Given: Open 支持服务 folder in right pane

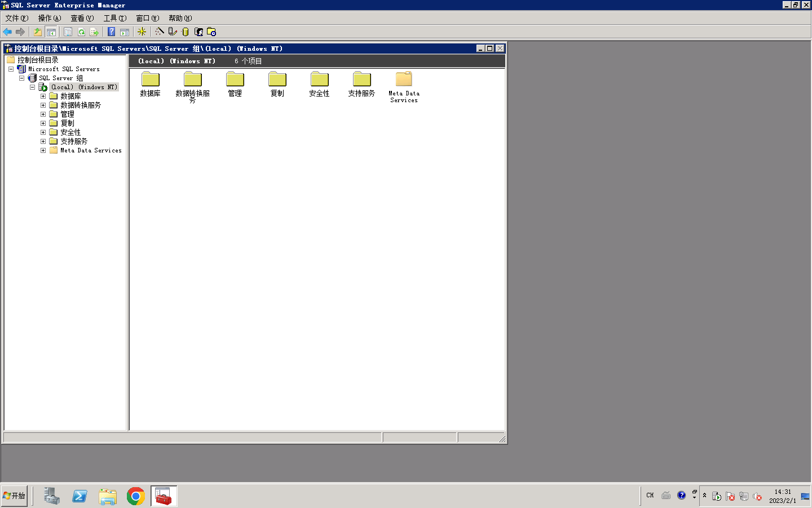Looking at the screenshot, I should point(361,85).
